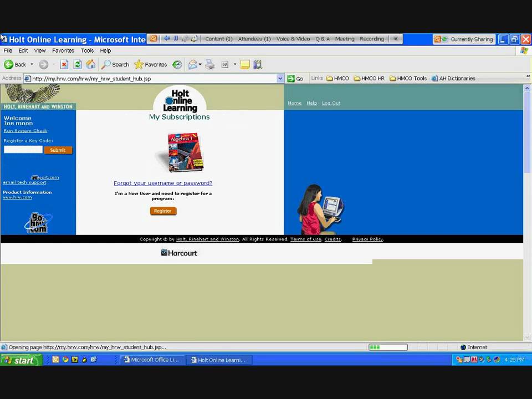Open the View menu
This screenshot has width=532, height=399.
(40, 50)
